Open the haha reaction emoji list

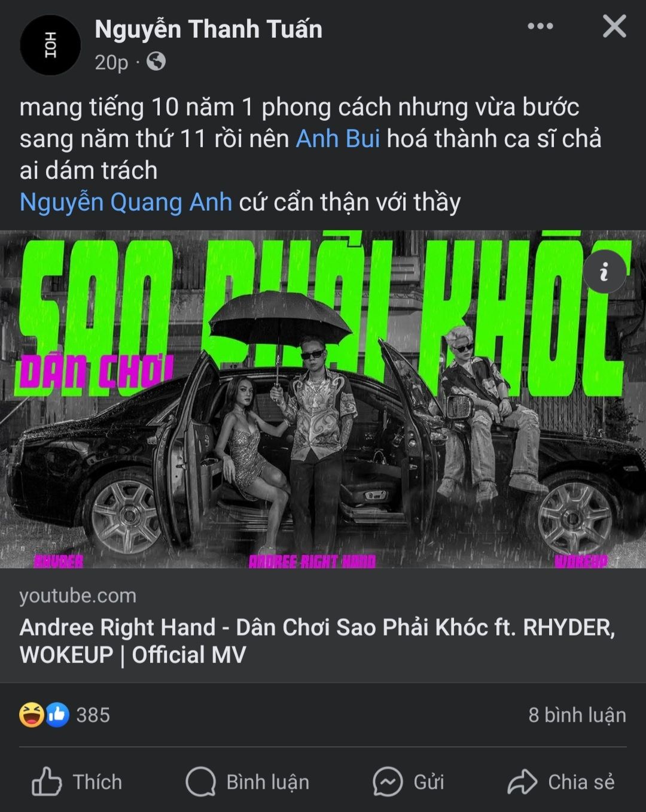pos(32,714)
